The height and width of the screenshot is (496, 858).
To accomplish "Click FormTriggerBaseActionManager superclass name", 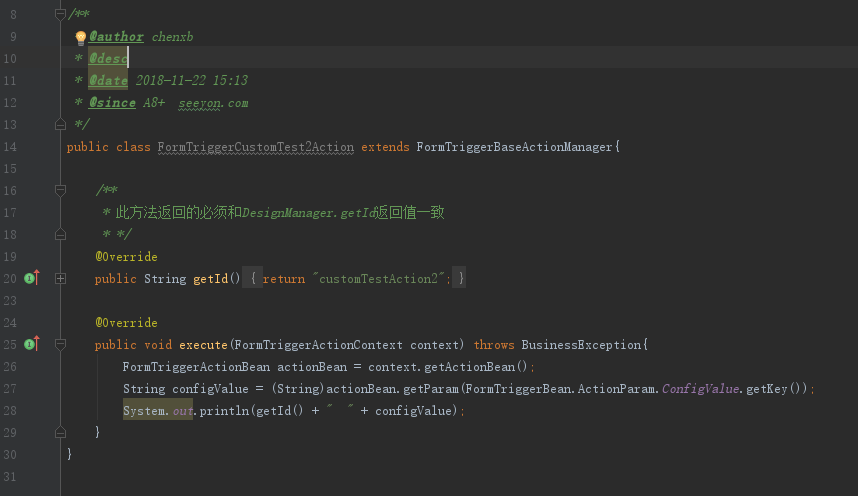I will pos(514,147).
